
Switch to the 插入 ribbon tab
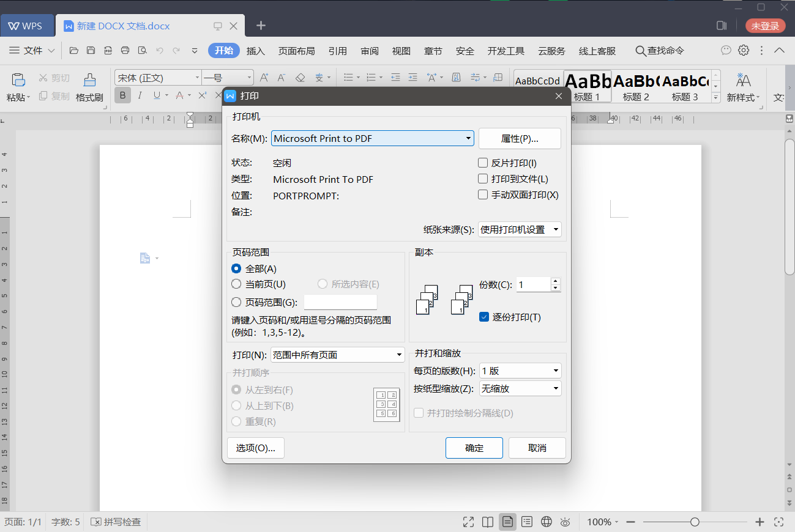coord(255,51)
